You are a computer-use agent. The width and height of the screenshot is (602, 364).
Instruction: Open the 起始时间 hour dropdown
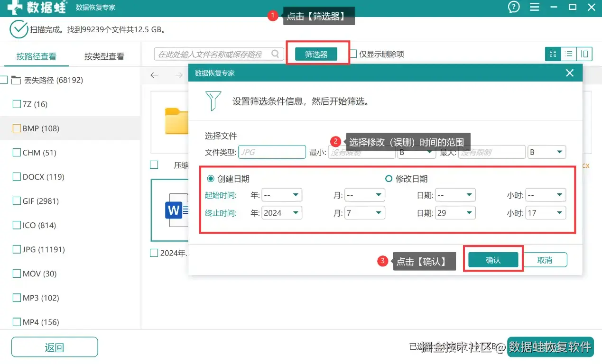coord(546,195)
